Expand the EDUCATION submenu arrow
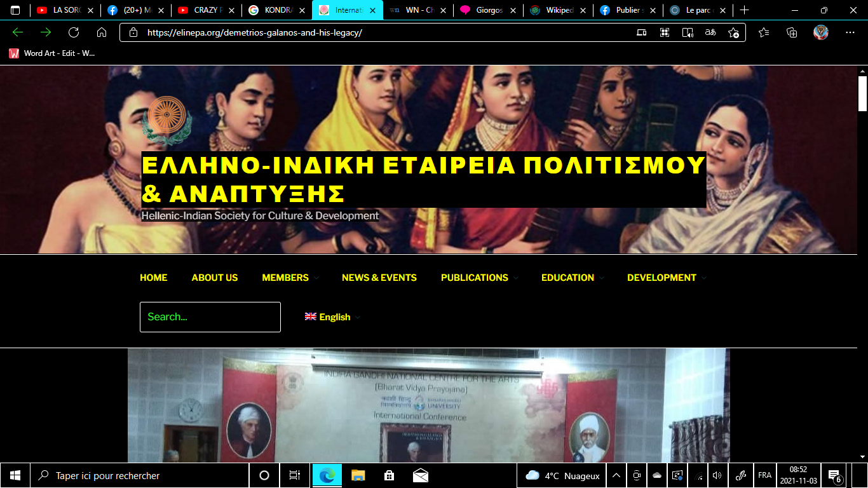The width and height of the screenshot is (868, 488). pos(602,278)
